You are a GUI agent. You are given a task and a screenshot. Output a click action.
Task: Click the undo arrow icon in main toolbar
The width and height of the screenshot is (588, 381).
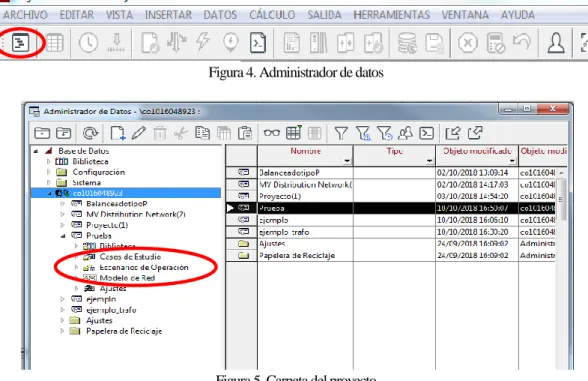point(522,42)
